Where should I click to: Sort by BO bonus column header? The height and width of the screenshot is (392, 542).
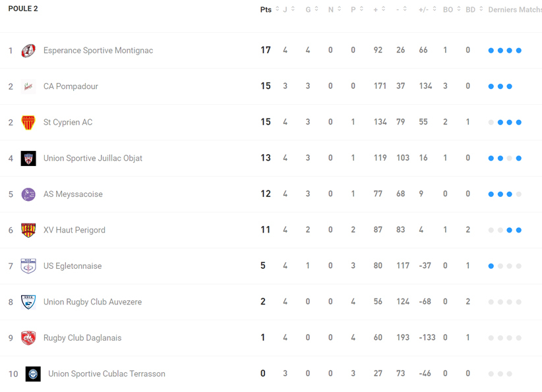(448, 9)
